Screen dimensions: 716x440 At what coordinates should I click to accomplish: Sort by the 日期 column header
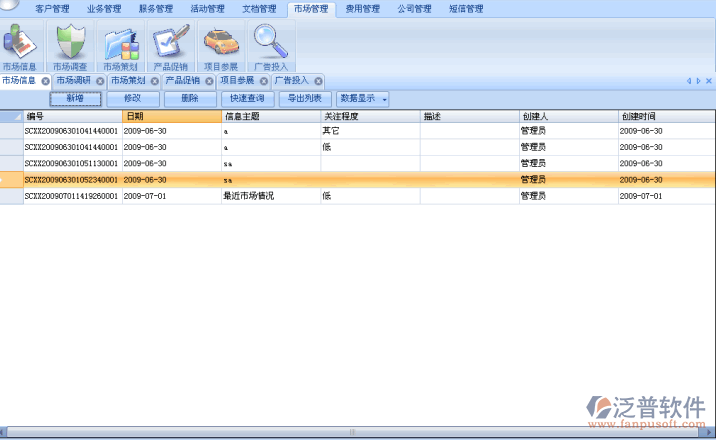point(170,117)
